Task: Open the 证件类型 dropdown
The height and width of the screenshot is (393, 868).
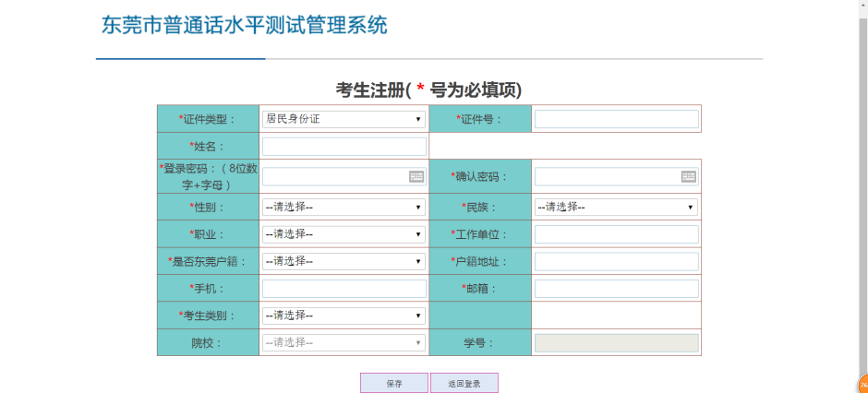Action: 344,119
